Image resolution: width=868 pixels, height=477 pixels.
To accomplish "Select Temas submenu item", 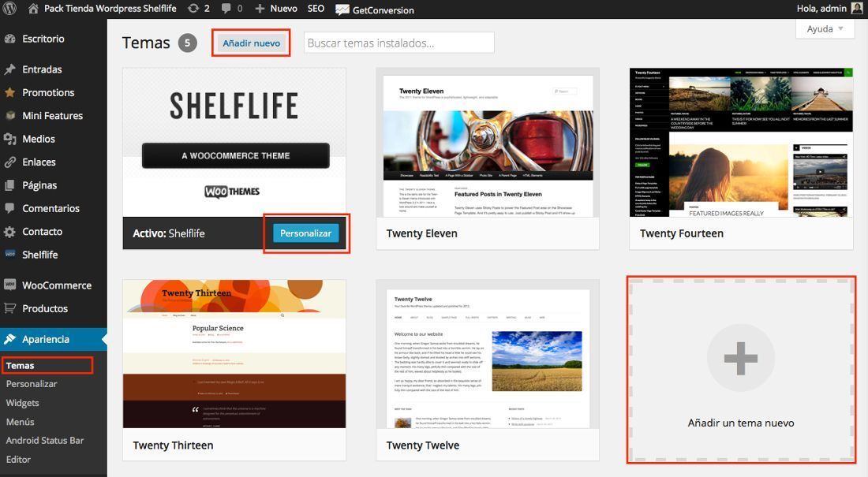I will pyautogui.click(x=20, y=365).
